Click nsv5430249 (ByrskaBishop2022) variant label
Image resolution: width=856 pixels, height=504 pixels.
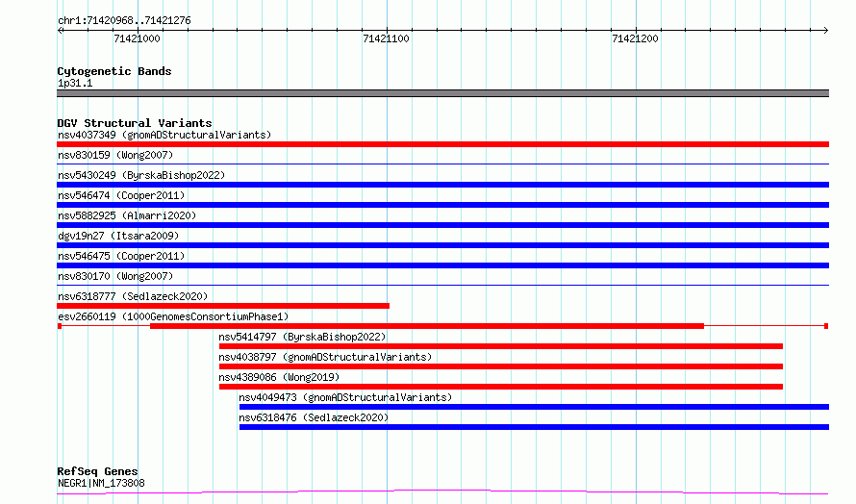[x=141, y=175]
